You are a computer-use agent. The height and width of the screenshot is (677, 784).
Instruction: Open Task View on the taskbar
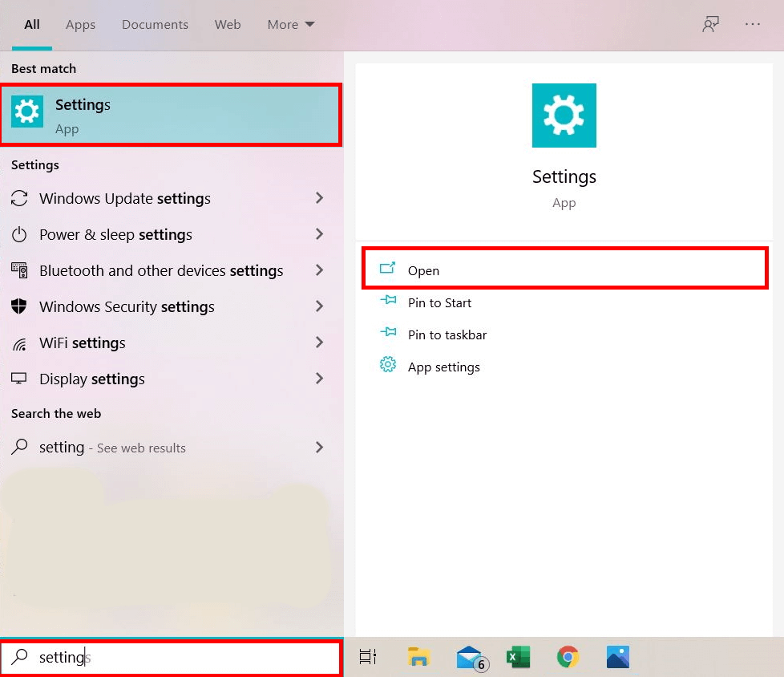pyautogui.click(x=368, y=656)
